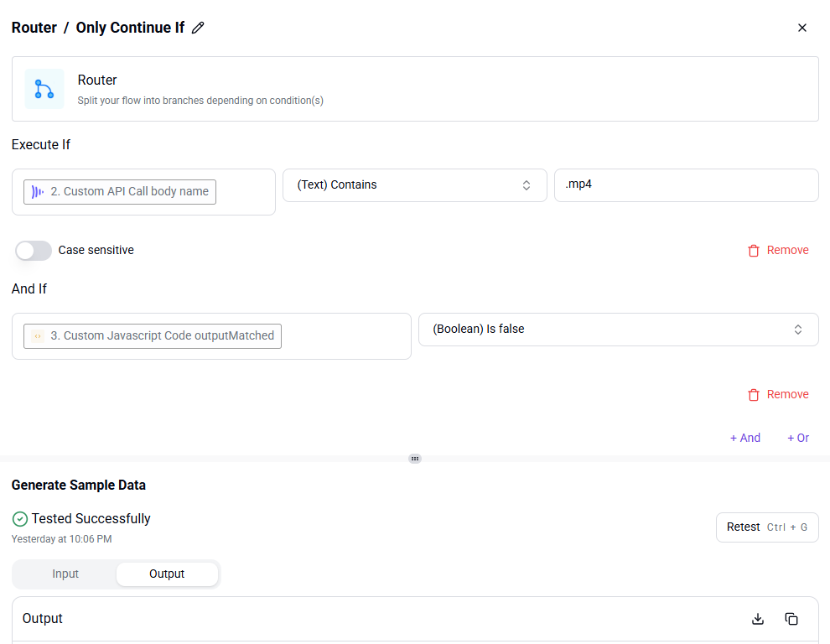
Task: Click the trash icon beside the first Remove
Action: tap(753, 251)
